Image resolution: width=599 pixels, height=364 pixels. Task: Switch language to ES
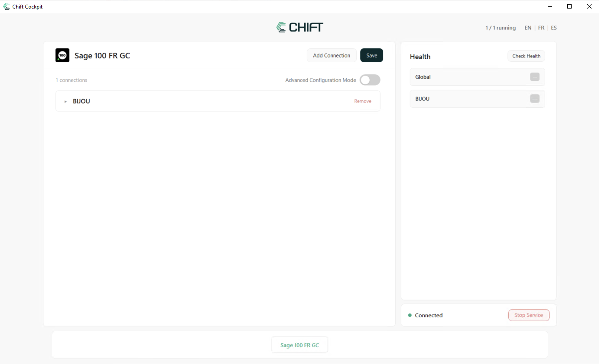553,28
